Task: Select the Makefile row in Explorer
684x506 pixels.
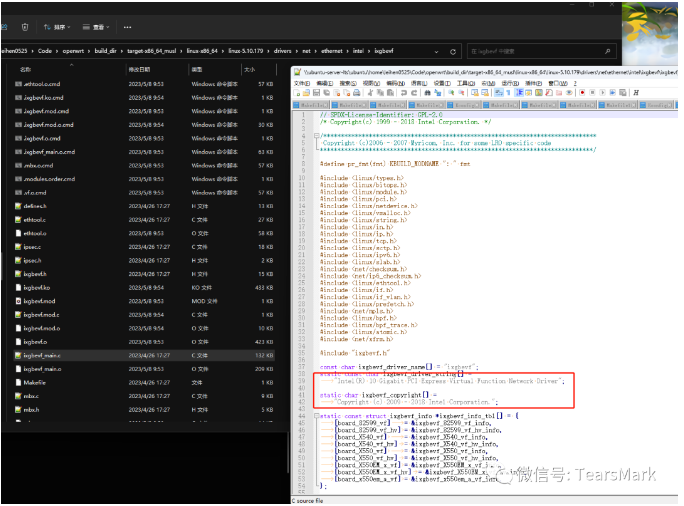Action: click(144, 383)
